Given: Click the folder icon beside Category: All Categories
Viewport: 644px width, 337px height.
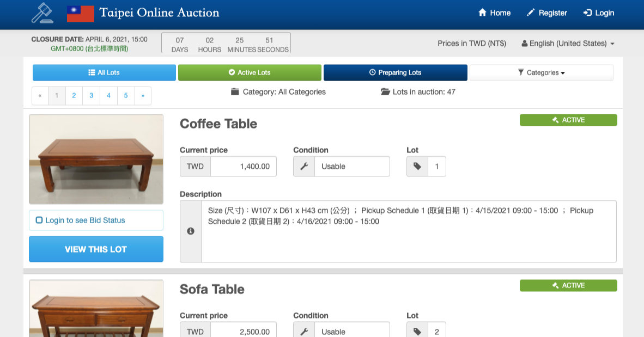Looking at the screenshot, I should [x=235, y=91].
